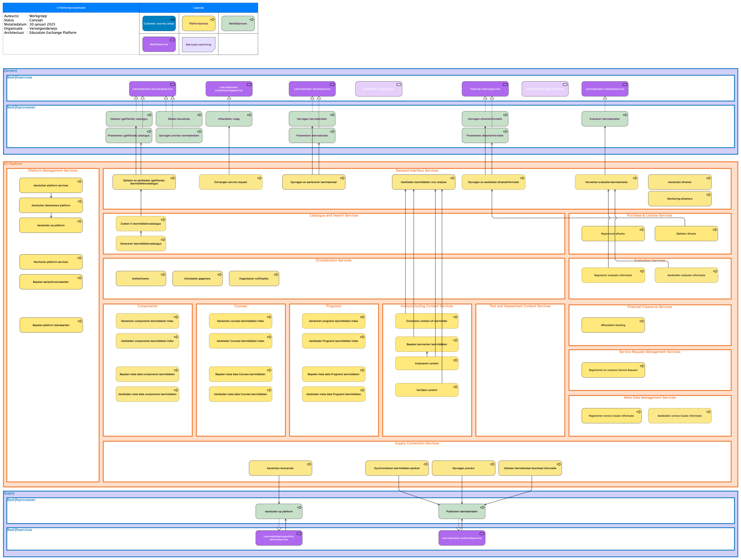Toggle the Leermiddel creatieservice element
Viewport: 741px width, 560px height.
(379, 89)
